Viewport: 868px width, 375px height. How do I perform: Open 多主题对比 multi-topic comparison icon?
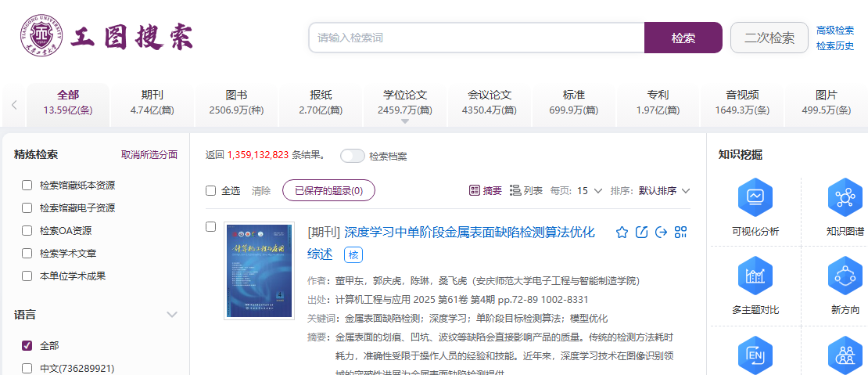tap(755, 275)
